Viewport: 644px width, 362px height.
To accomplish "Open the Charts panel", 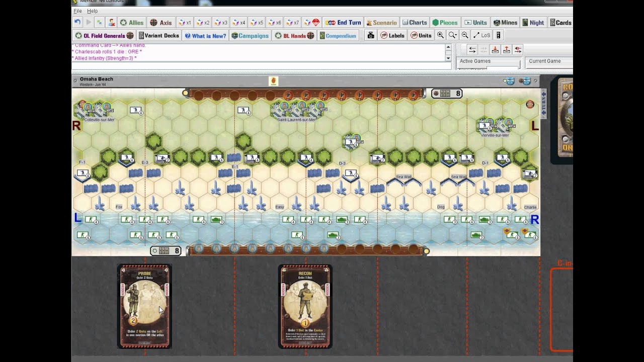I will click(x=415, y=23).
